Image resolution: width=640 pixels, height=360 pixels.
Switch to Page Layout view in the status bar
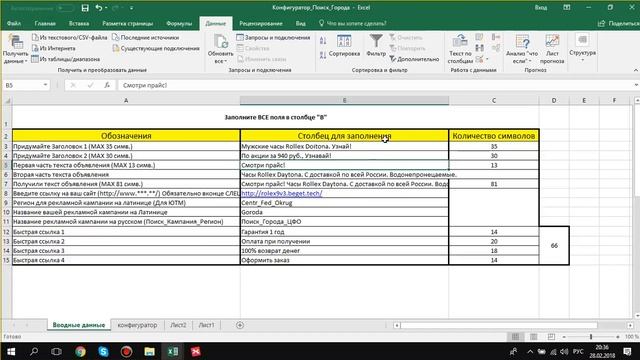click(533, 337)
